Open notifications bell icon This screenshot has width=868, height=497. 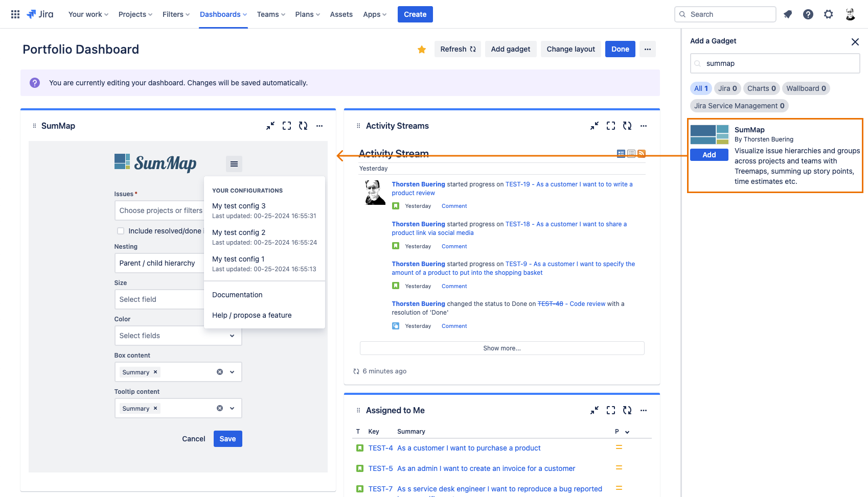pos(788,14)
